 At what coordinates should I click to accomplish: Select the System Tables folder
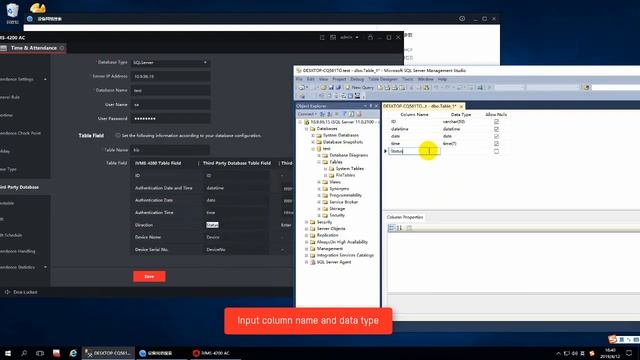pyautogui.click(x=349, y=169)
